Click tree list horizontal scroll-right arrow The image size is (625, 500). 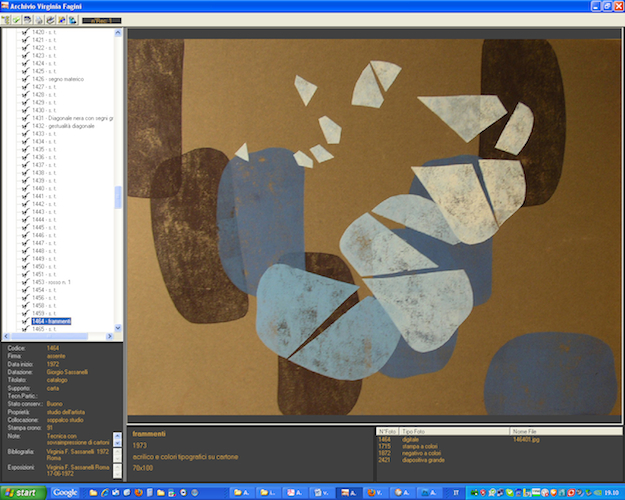click(110, 337)
